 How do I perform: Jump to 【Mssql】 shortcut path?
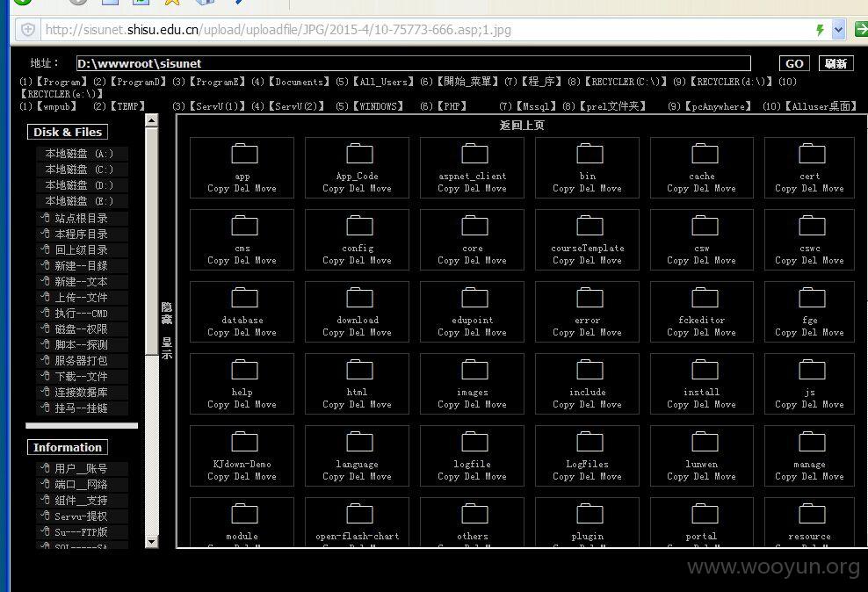pos(537,106)
